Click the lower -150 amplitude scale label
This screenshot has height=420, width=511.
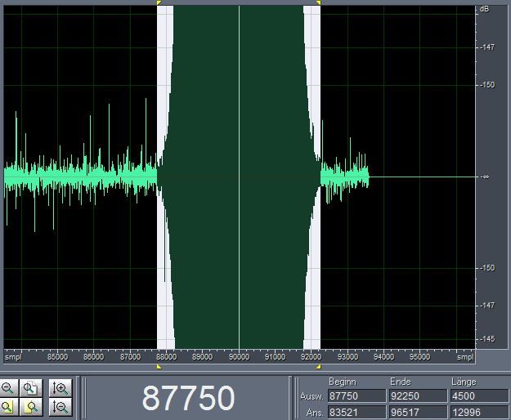tap(487, 268)
